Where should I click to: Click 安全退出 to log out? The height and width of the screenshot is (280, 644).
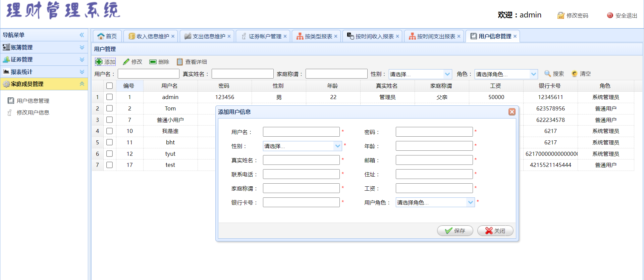pyautogui.click(x=622, y=15)
